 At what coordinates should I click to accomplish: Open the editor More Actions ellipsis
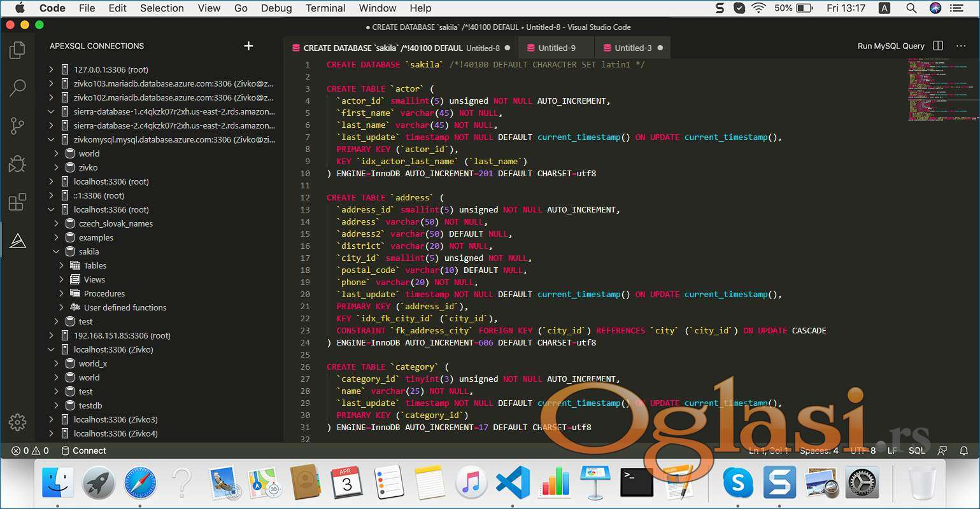tap(961, 46)
